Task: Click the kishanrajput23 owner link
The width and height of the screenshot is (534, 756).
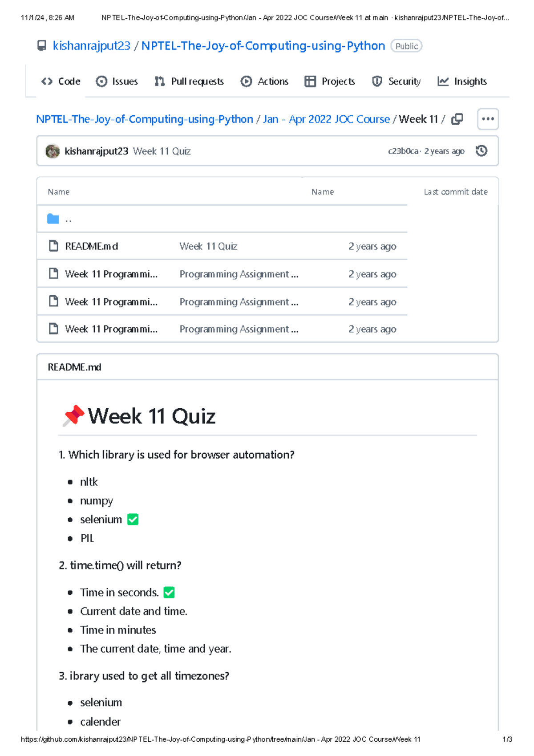Action: click(92, 46)
